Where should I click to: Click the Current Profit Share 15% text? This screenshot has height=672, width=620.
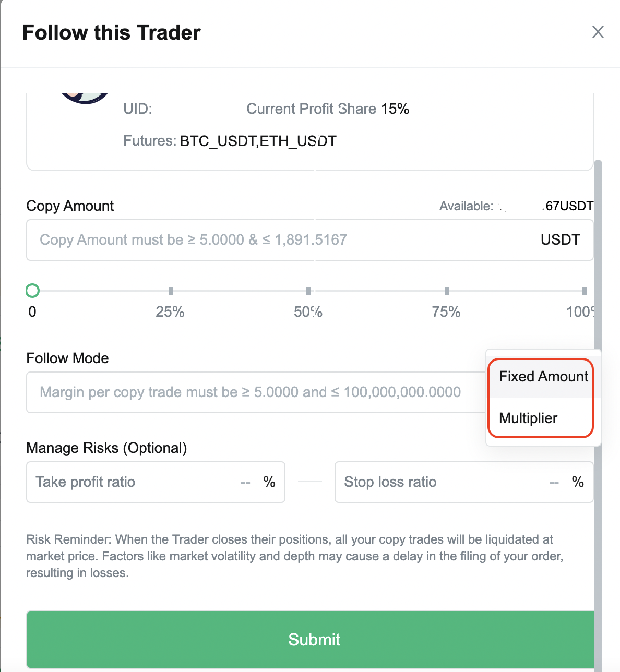pos(327,109)
